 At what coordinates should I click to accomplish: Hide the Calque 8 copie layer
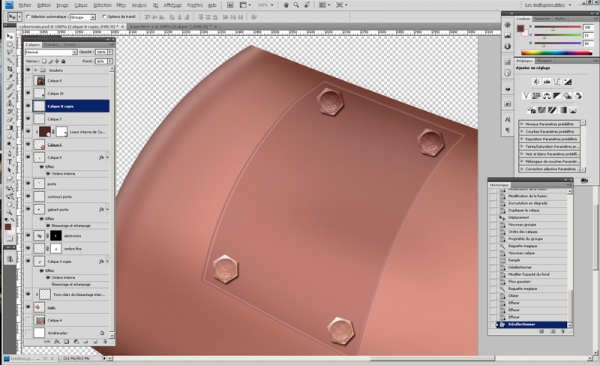28,106
